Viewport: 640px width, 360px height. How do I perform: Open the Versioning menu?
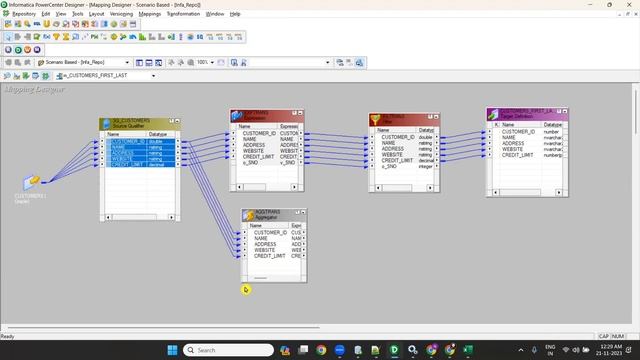121,14
